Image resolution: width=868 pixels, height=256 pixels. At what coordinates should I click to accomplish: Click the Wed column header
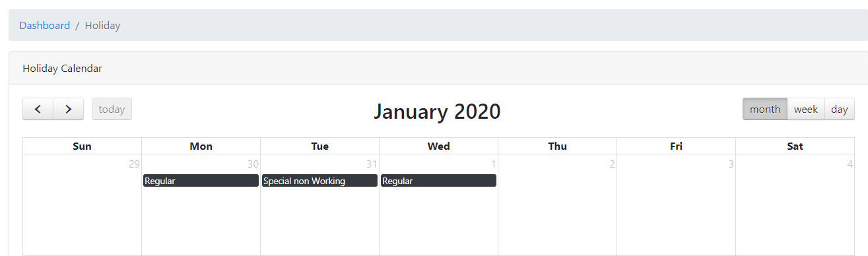tap(438, 146)
